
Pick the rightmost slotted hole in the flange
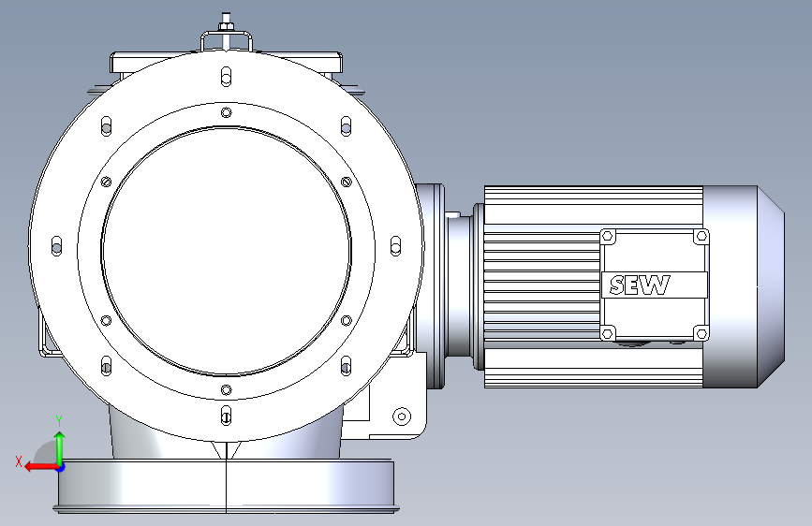pyautogui.click(x=395, y=245)
